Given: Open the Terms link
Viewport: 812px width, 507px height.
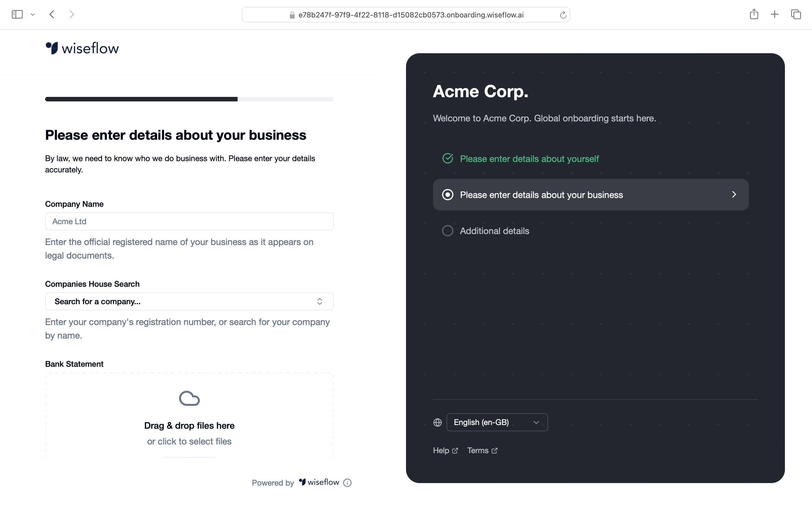Looking at the screenshot, I should 478,451.
